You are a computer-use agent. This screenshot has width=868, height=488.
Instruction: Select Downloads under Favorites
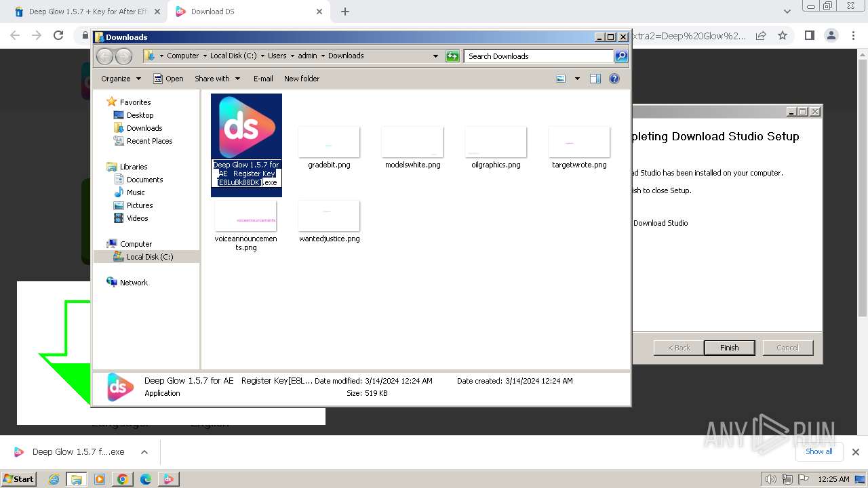point(138,128)
